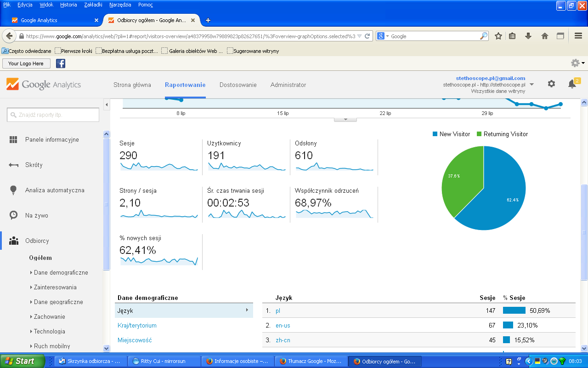
Task: Close the Google Analytics tab
Action: click(x=96, y=20)
